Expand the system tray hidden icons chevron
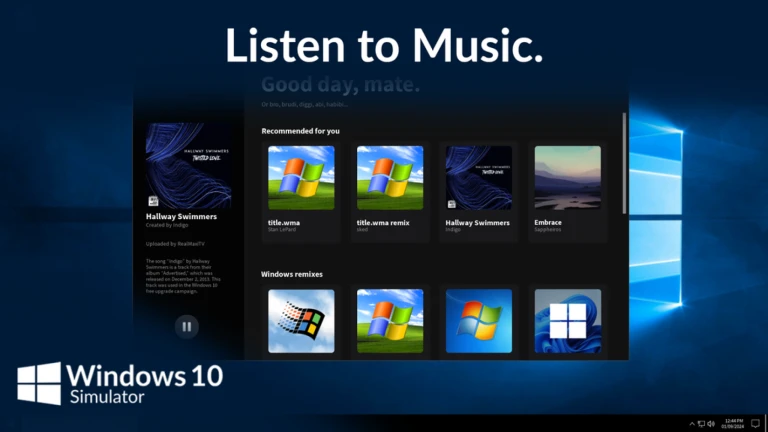Screen dimensions: 768x432 coord(690,423)
